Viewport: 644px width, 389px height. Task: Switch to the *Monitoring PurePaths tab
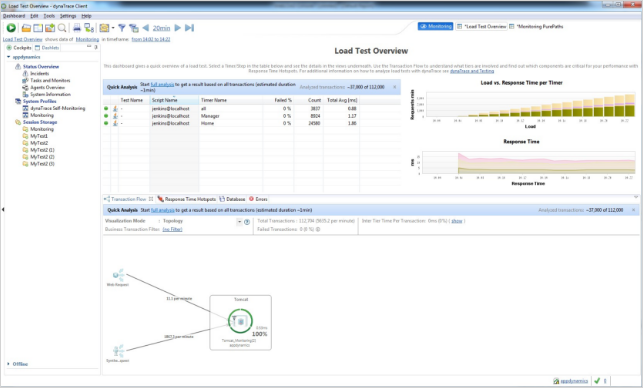coord(536,26)
